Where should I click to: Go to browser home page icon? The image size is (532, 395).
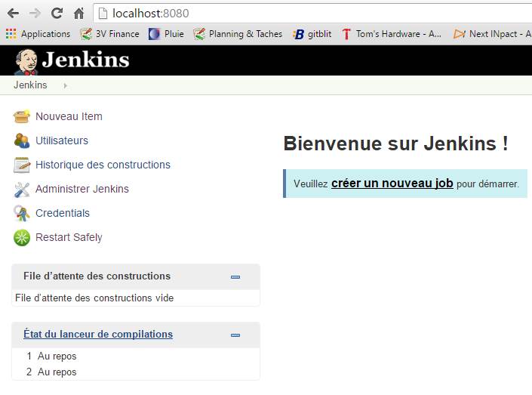pyautogui.click(x=78, y=13)
